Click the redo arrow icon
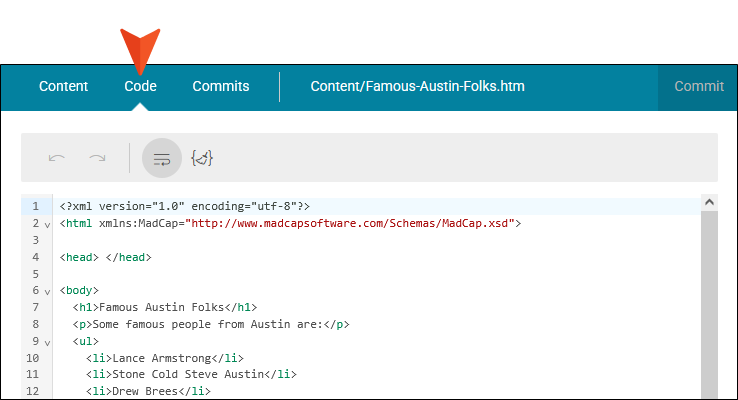Screen dimensions: 738x400 (x=97, y=158)
